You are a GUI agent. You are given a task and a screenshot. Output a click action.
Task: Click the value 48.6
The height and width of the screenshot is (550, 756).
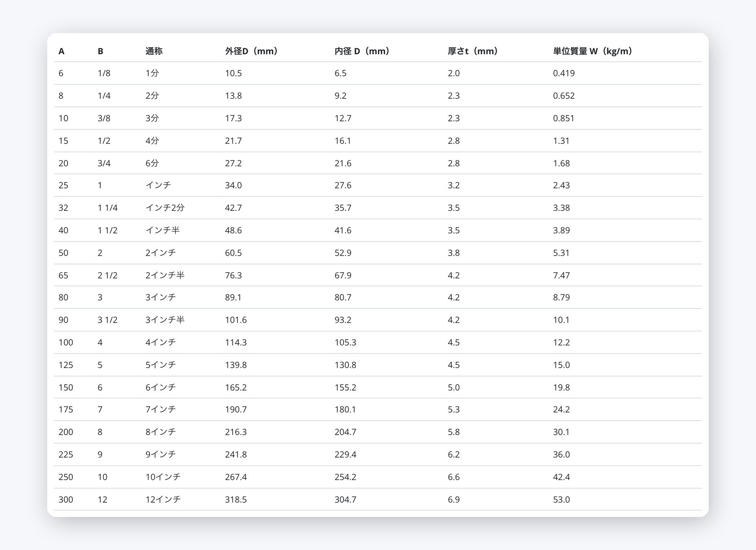233,231
